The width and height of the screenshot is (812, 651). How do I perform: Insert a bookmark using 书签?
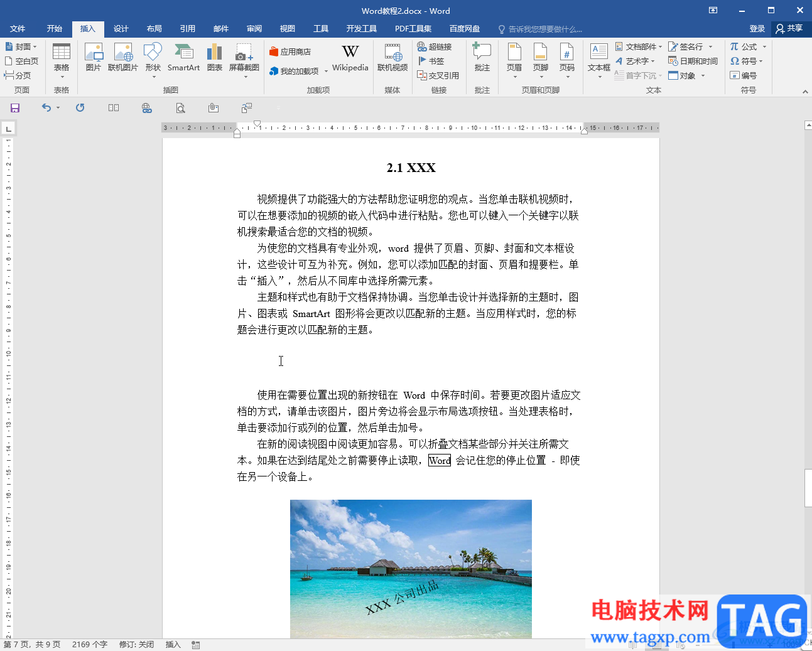coord(431,62)
